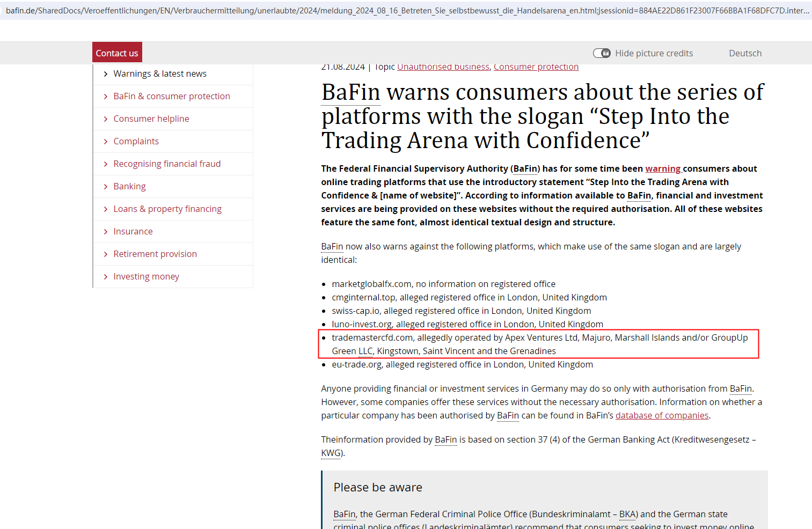812x529 pixels.
Task: Open the Banking menu item
Action: click(x=129, y=186)
